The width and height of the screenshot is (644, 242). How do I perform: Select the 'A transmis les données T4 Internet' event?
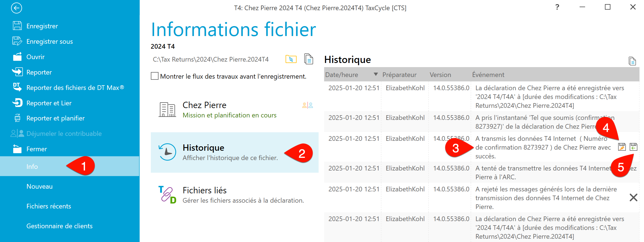482,147
